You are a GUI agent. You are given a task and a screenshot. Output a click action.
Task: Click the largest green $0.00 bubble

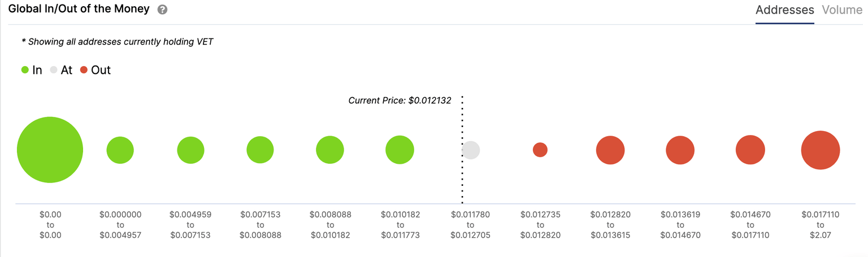pyautogui.click(x=50, y=150)
